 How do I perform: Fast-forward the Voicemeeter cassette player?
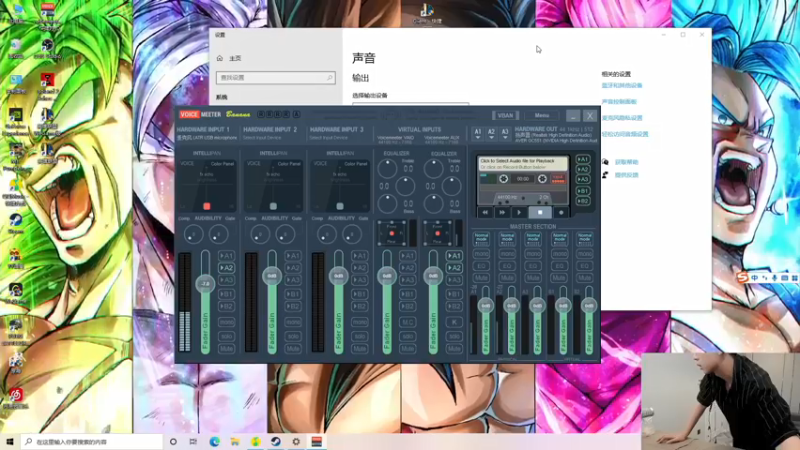(x=502, y=212)
